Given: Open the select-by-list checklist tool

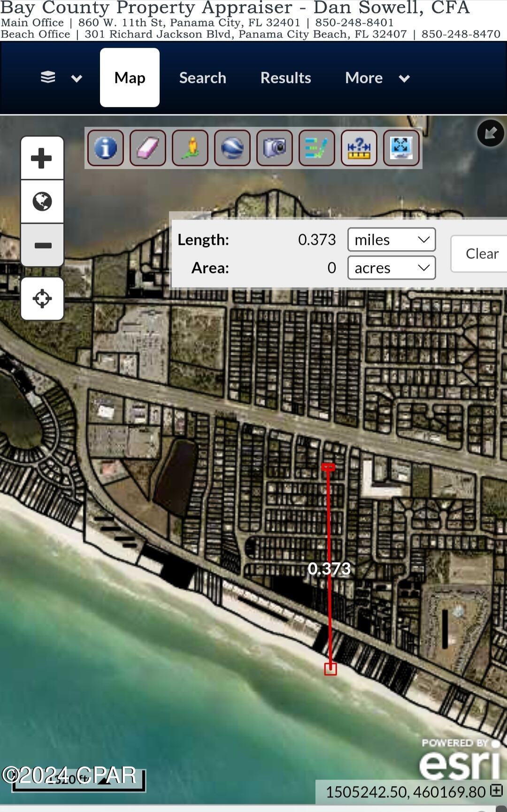Looking at the screenshot, I should tap(317, 148).
